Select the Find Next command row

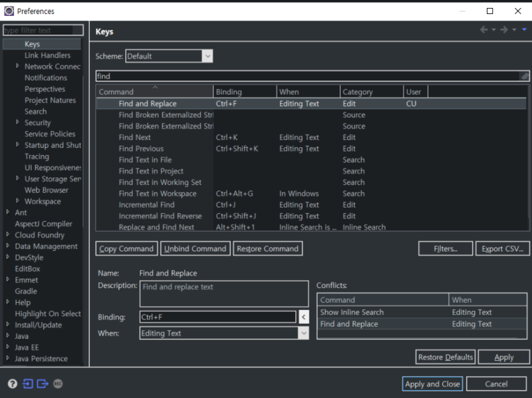(135, 138)
